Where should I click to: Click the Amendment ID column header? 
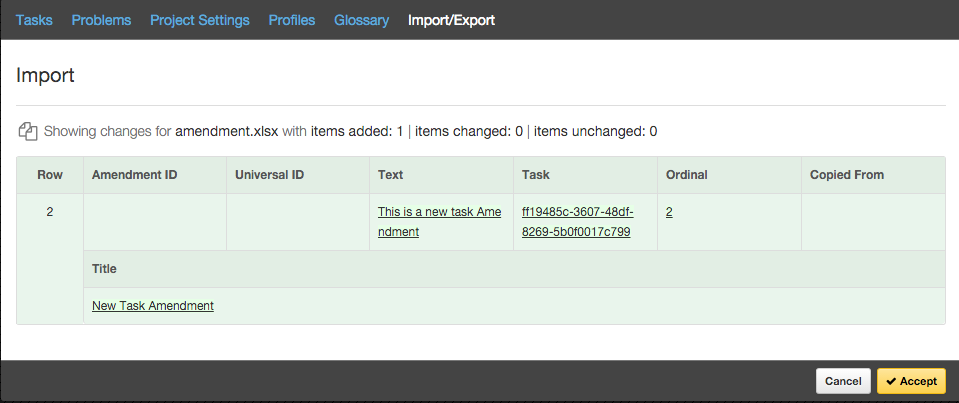[134, 175]
